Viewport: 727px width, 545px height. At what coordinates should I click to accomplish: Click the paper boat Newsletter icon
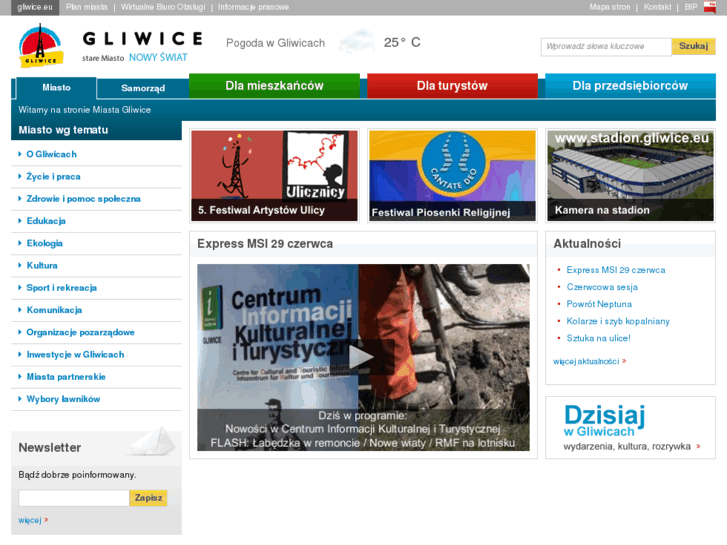(153, 442)
